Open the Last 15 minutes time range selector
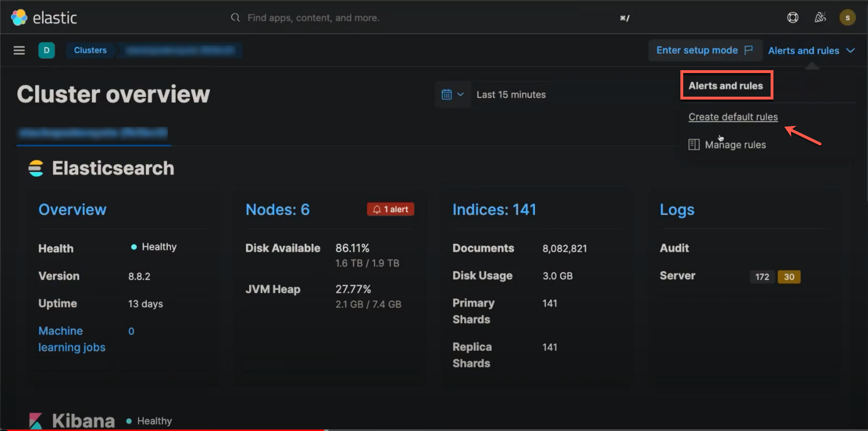 click(511, 94)
